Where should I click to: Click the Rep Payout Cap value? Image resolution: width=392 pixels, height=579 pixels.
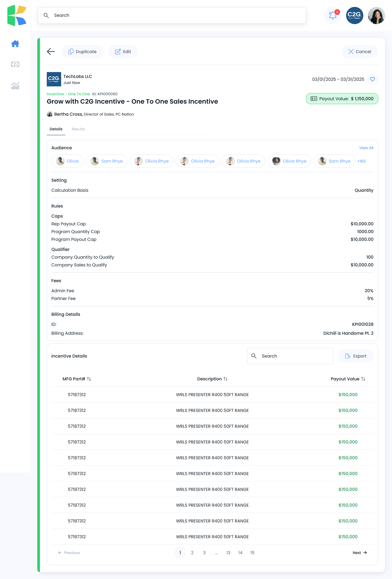[362, 224]
